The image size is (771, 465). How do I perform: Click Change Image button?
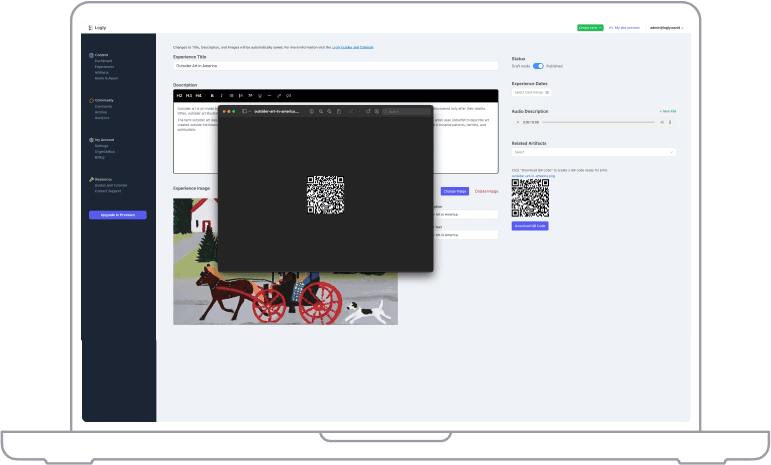tap(455, 191)
